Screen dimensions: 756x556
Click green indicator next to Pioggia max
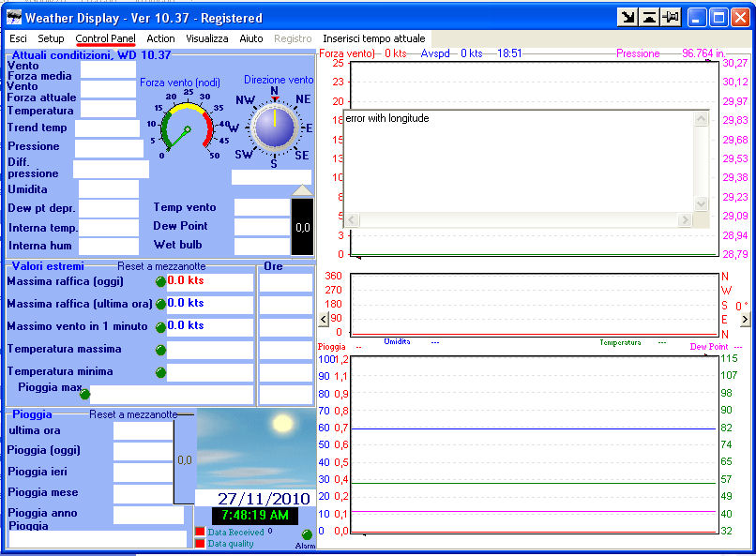pos(84,395)
